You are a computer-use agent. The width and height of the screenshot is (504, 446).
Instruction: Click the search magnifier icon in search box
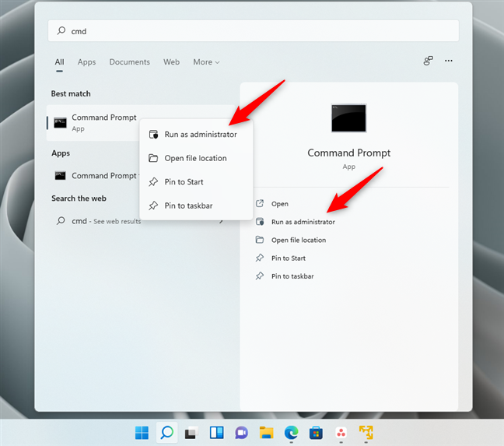coord(61,31)
